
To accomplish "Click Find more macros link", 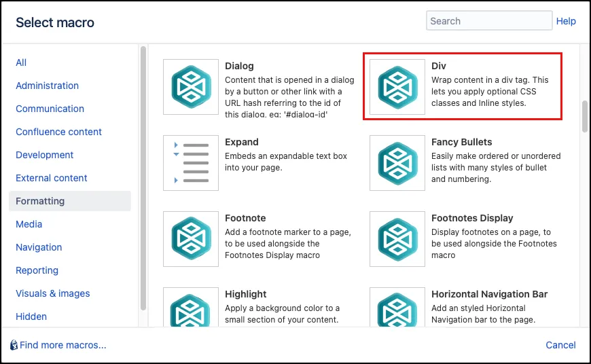I will (63, 345).
